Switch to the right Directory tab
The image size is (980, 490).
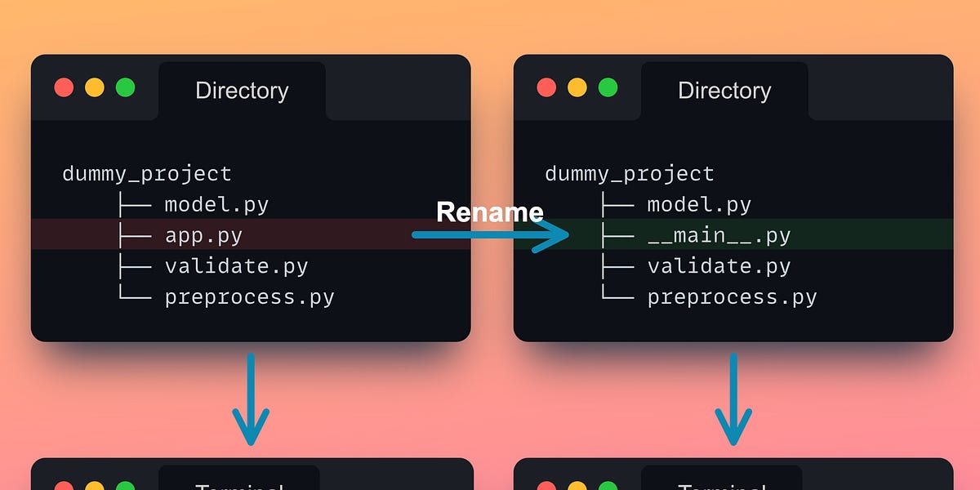click(724, 91)
